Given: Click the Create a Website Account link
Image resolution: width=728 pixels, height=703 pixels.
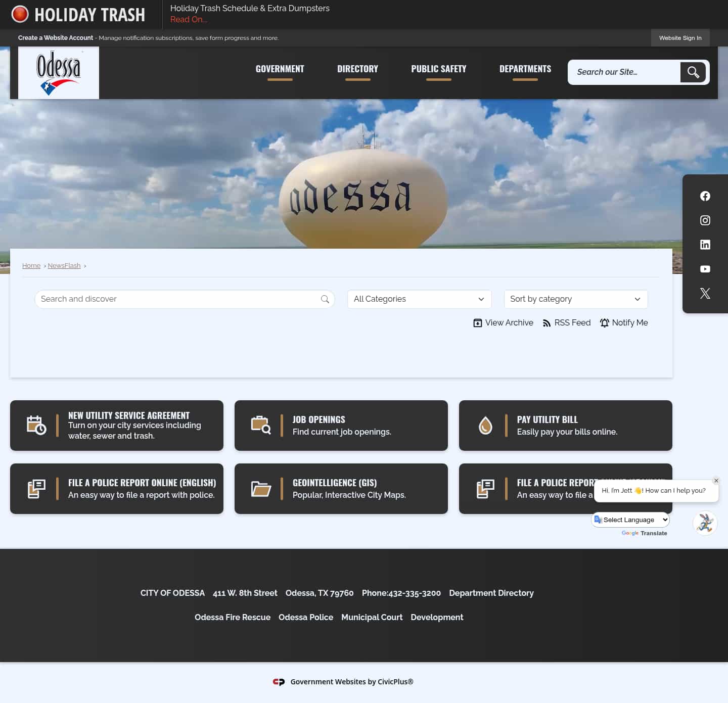Looking at the screenshot, I should click(x=56, y=37).
